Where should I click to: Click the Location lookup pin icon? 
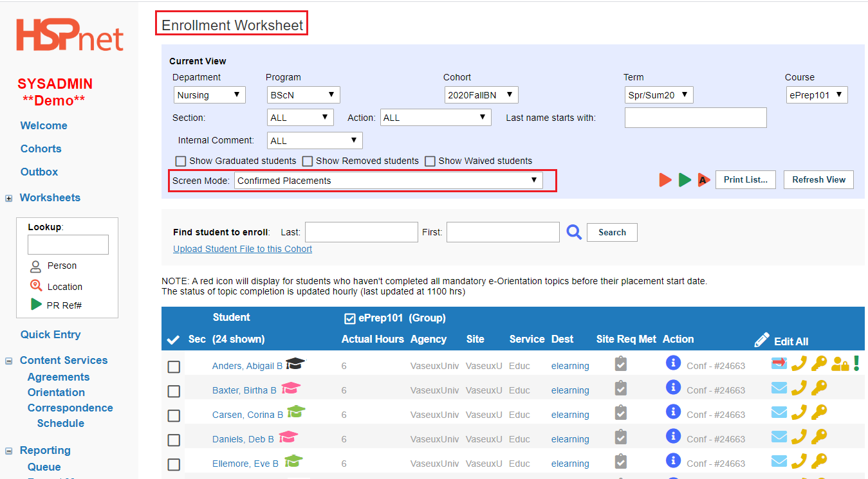[x=36, y=286]
